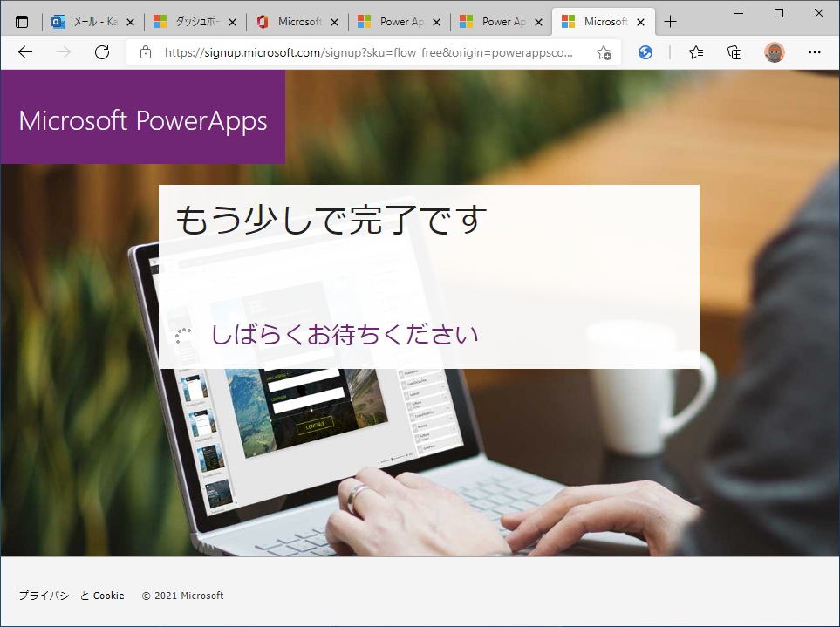This screenshot has height=627, width=840.
Task: Go back to the previous page
Action: (x=25, y=52)
